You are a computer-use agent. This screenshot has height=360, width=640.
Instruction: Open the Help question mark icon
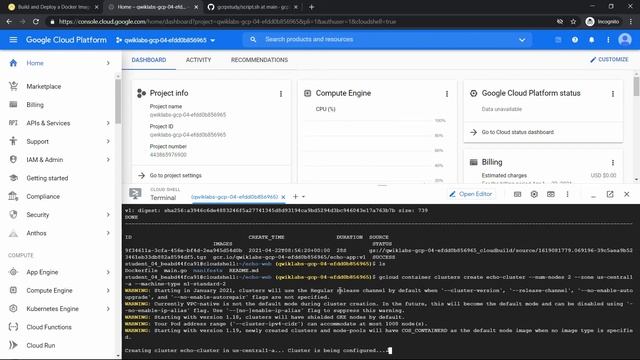click(x=575, y=40)
